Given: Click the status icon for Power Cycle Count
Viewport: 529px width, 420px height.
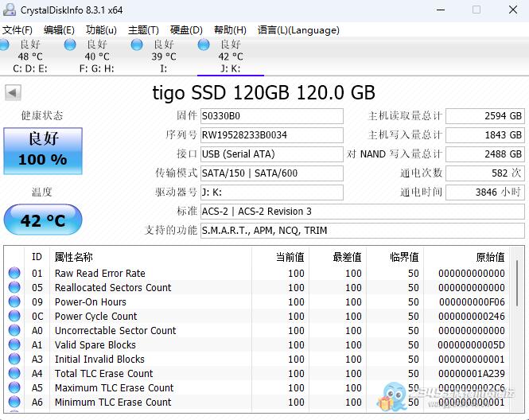Looking at the screenshot, I should (14, 316).
